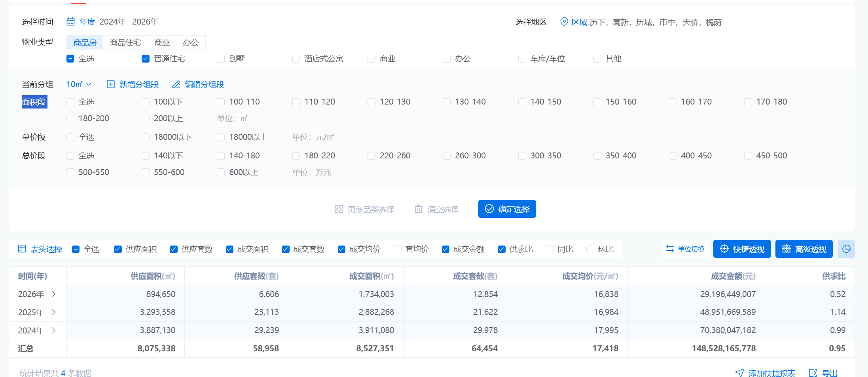Click the location pin icon beside 区域
Image resolution: width=868 pixels, height=377 pixels.
coord(564,22)
